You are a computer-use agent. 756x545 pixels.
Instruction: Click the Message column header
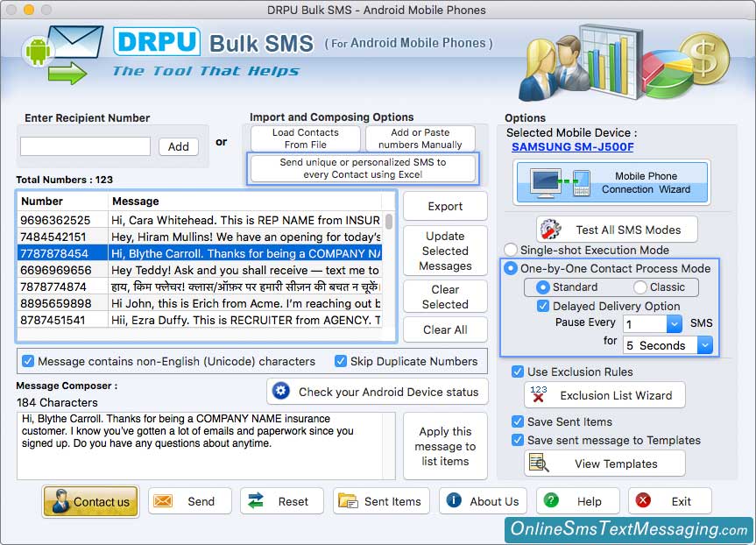click(x=244, y=202)
